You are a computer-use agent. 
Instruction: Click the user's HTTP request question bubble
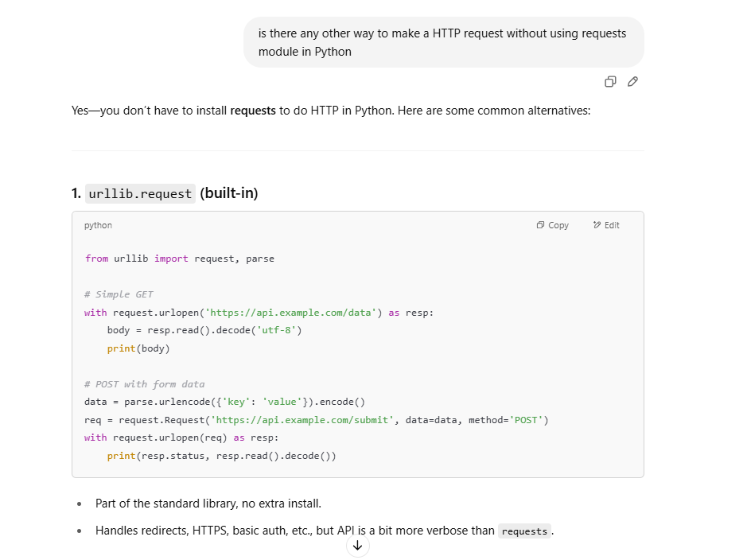443,43
